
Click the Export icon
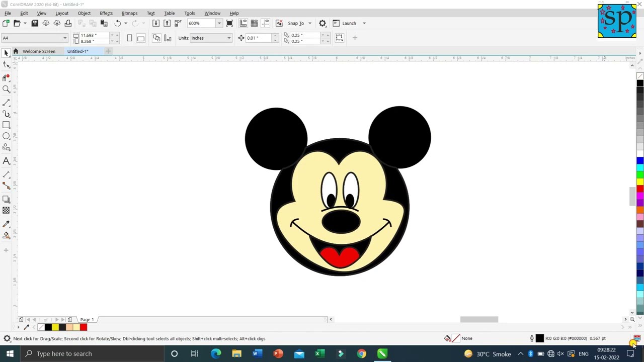click(x=167, y=23)
